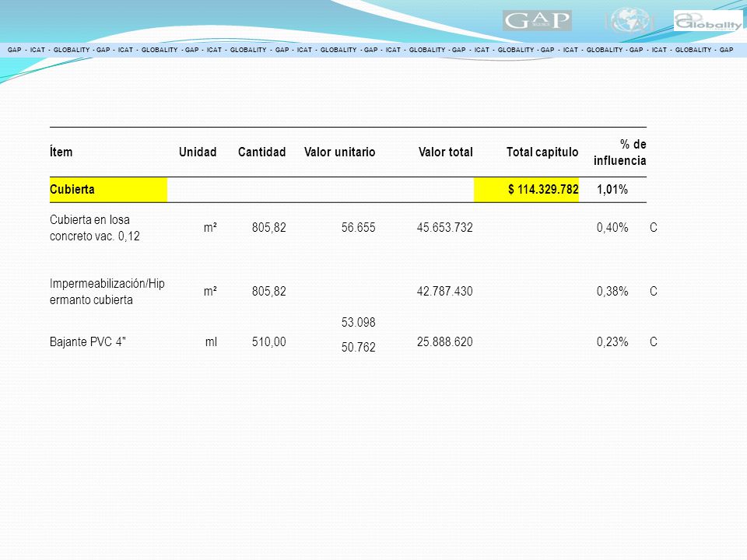Click the 45.653.732 total value
The height and width of the screenshot is (560, 747).
coord(444,228)
